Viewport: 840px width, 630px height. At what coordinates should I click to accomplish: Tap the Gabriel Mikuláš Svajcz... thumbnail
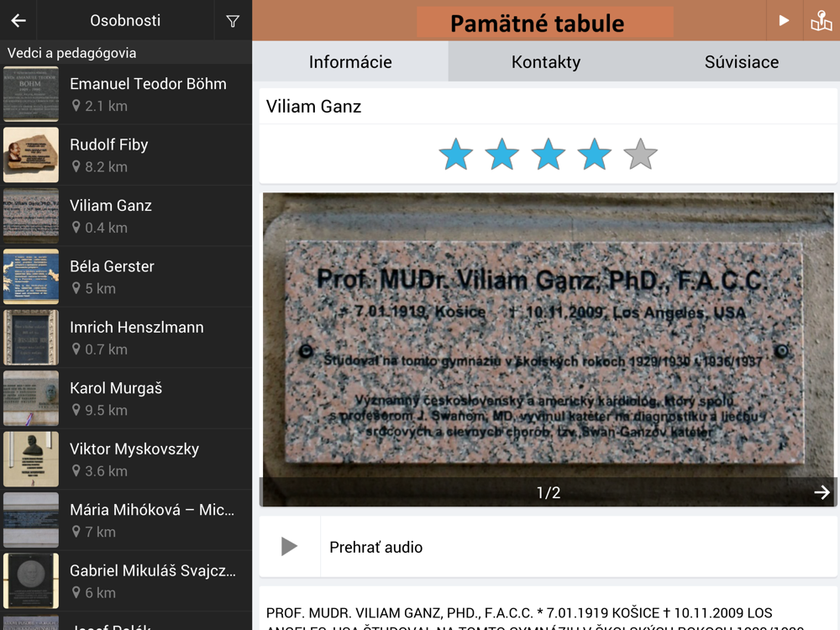(x=31, y=580)
